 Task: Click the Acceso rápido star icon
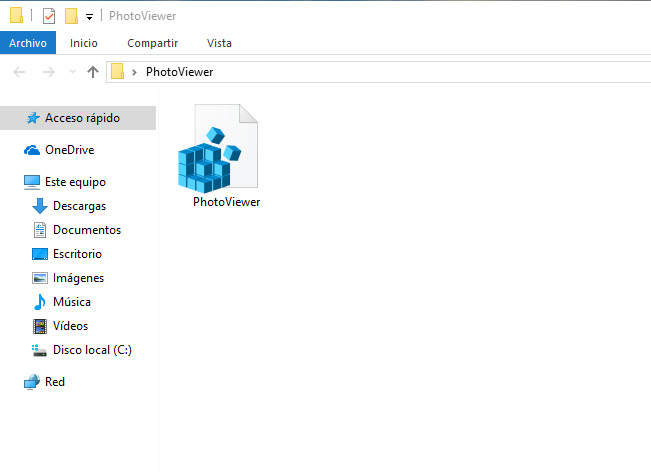(33, 118)
